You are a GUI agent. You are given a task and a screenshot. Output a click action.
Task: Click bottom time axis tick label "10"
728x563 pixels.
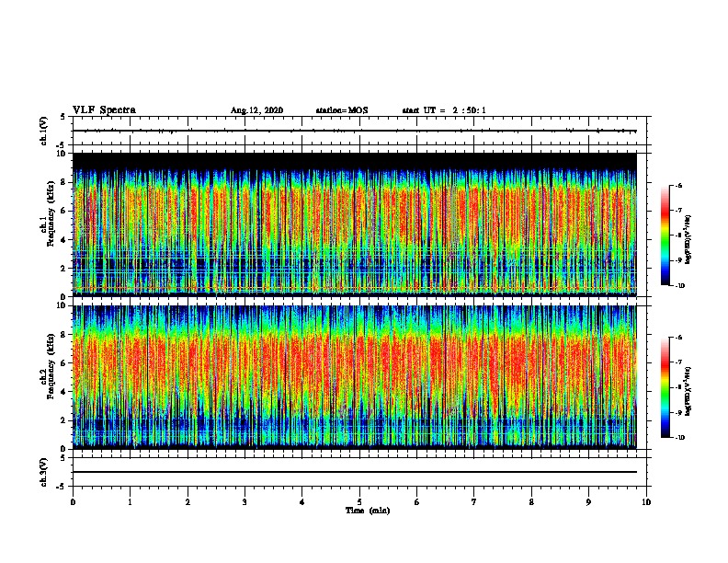646,502
